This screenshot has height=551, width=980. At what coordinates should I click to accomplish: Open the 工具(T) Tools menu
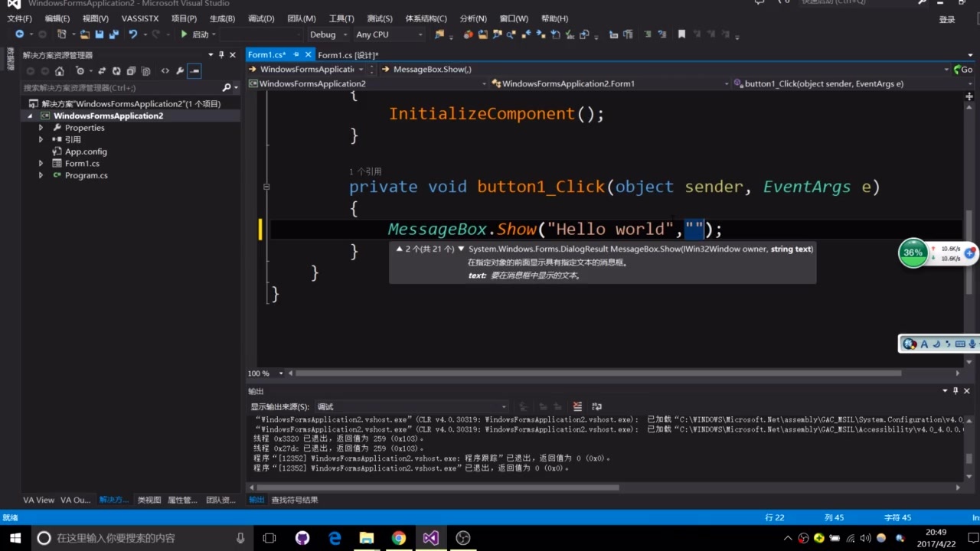(341, 18)
